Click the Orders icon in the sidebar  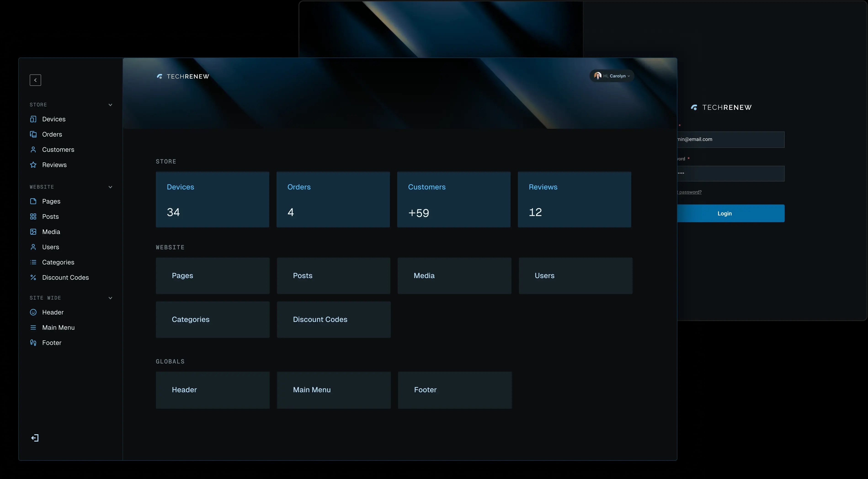[34, 134]
